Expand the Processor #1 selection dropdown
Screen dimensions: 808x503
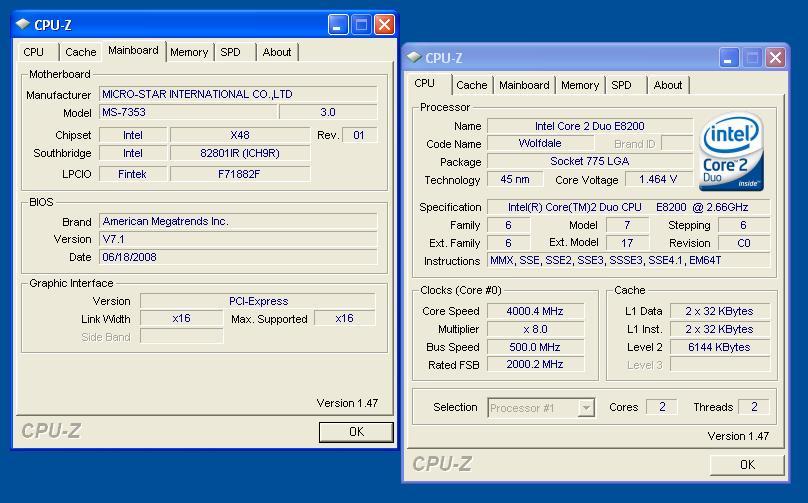tap(585, 408)
